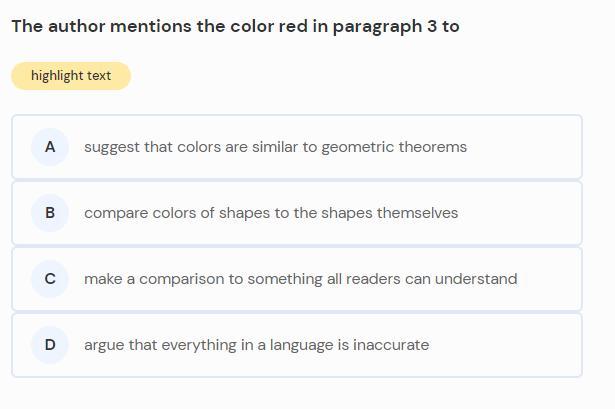Select the A letter circle
This screenshot has height=409, width=615.
click(50, 147)
